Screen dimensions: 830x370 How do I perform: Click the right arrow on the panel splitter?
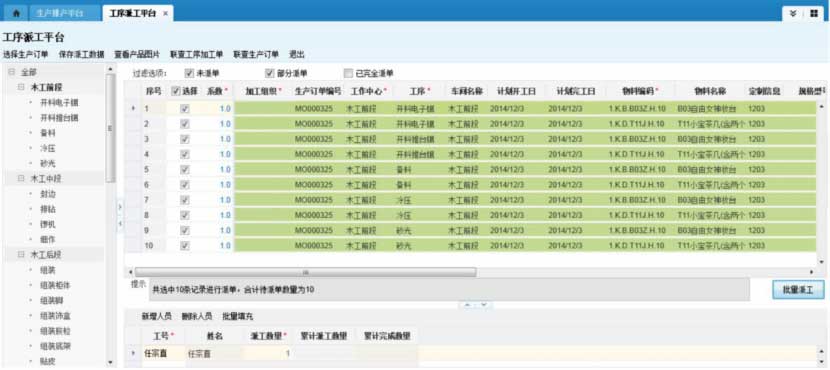[x=120, y=206]
